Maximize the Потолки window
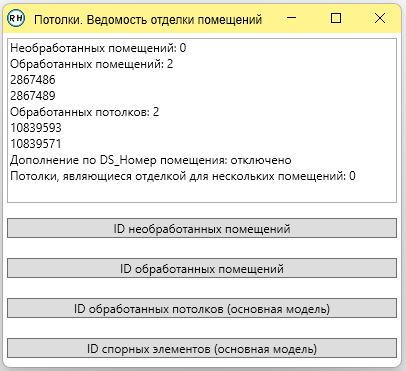Viewport: 406px width, 371px height. [336, 18]
